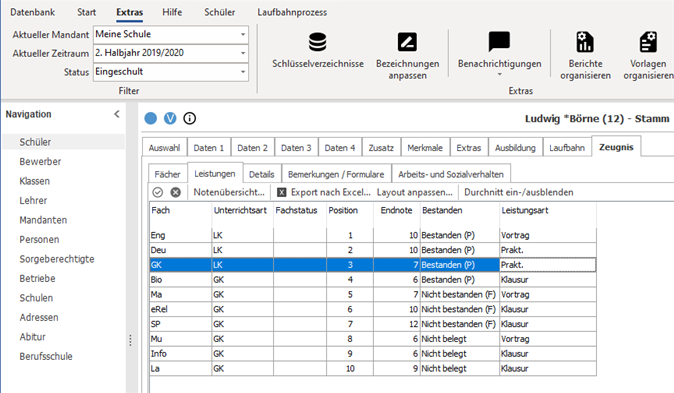The image size is (674, 393).
Task: Select Abitur in the navigation list
Action: point(33,337)
